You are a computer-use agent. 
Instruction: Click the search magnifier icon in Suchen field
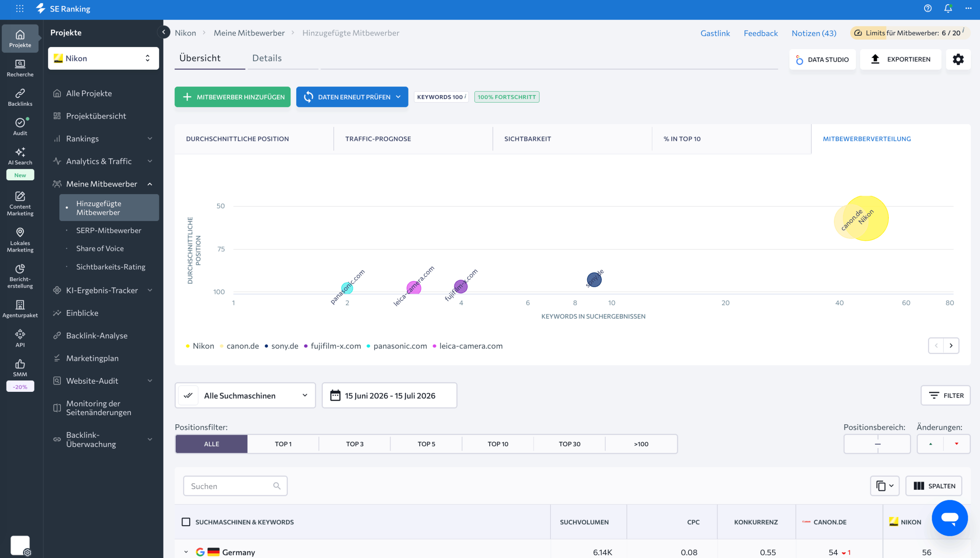pyautogui.click(x=277, y=486)
